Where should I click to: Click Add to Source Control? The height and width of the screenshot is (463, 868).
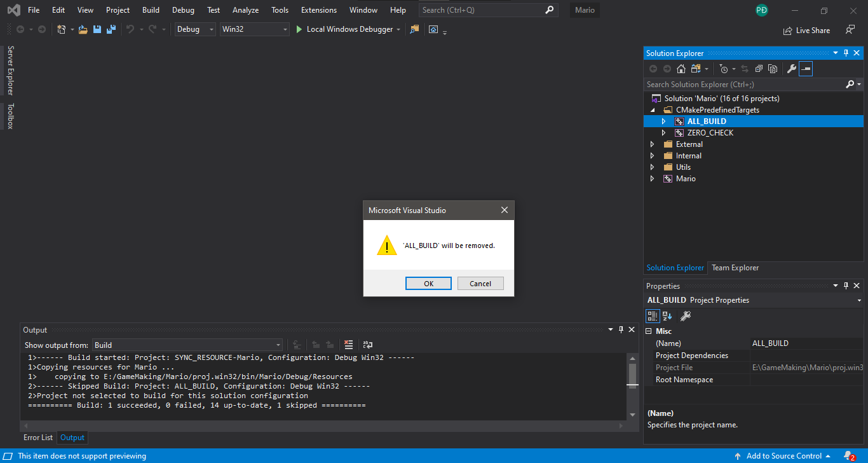pyautogui.click(x=783, y=456)
